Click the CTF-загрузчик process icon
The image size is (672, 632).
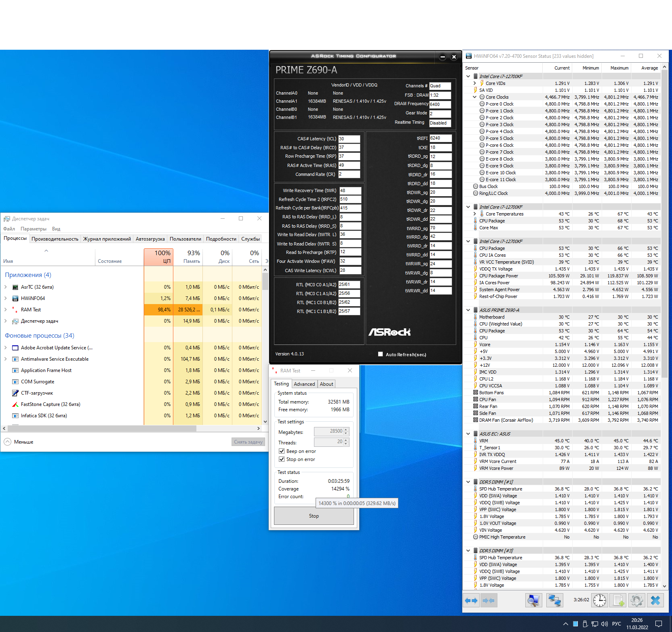[x=15, y=393]
